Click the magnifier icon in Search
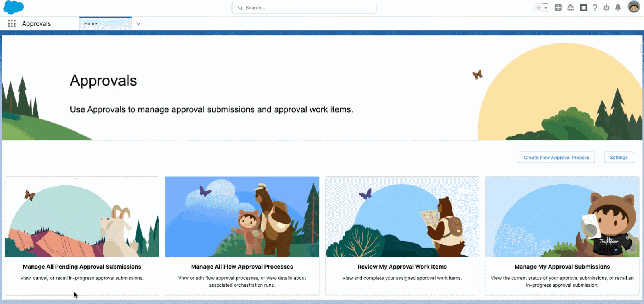Image resolution: width=644 pixels, height=304 pixels. (240, 8)
